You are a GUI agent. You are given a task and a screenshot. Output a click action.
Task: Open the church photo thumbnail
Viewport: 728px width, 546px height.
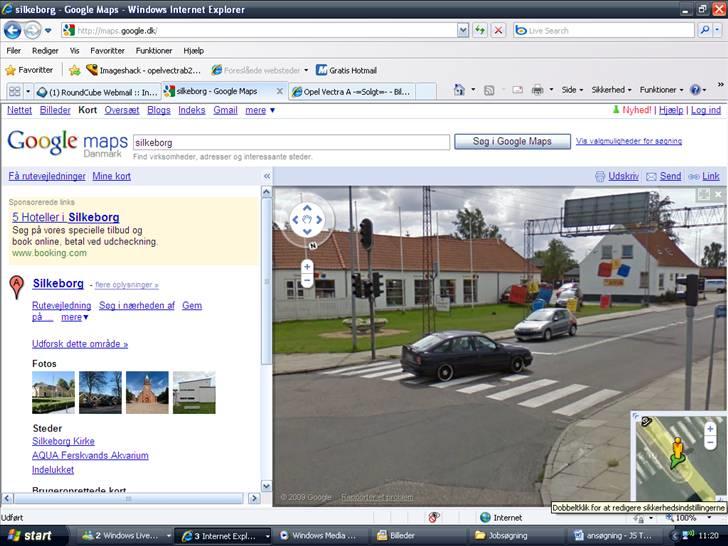pos(146,392)
